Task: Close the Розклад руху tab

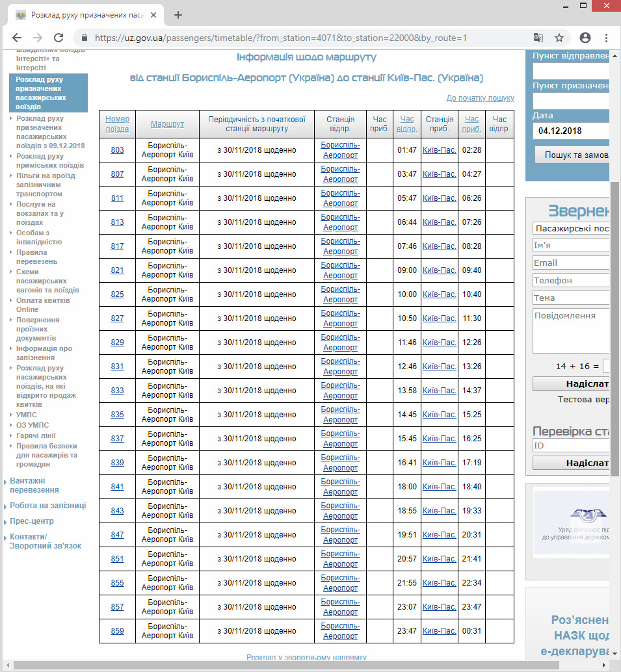Action: pyautogui.click(x=153, y=15)
